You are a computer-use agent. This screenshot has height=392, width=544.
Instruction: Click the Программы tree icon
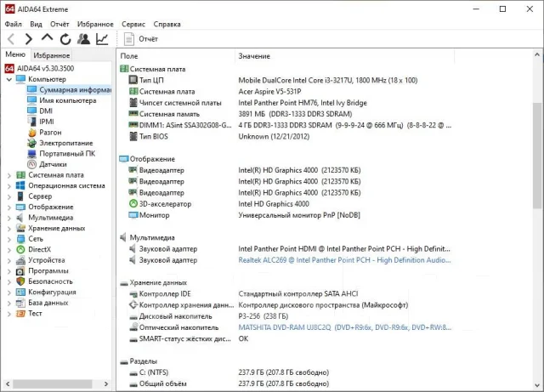pos(20,270)
